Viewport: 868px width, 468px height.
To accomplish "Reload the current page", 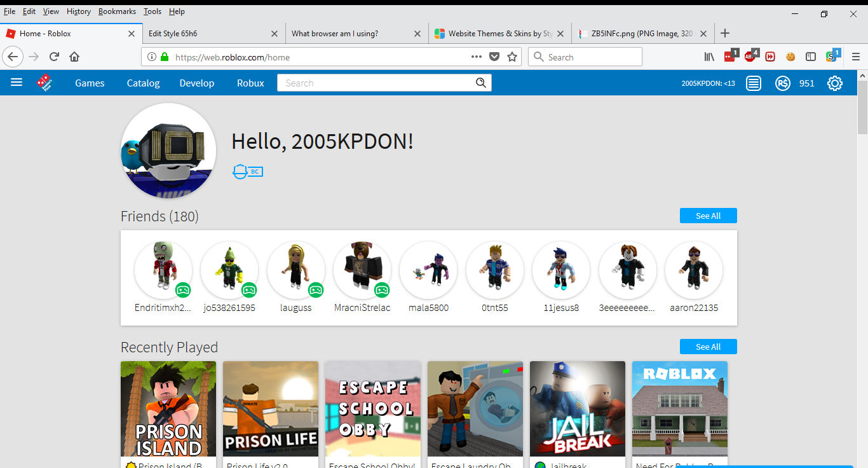I will [54, 57].
